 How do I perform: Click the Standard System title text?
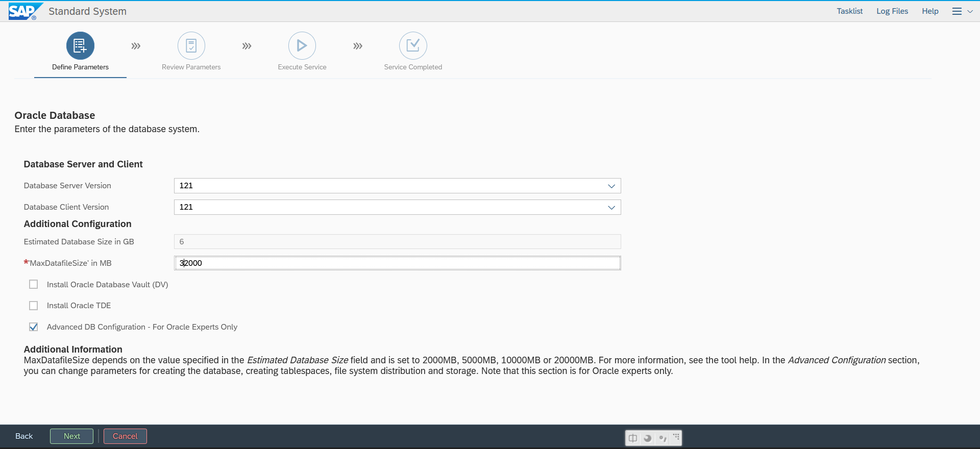87,11
